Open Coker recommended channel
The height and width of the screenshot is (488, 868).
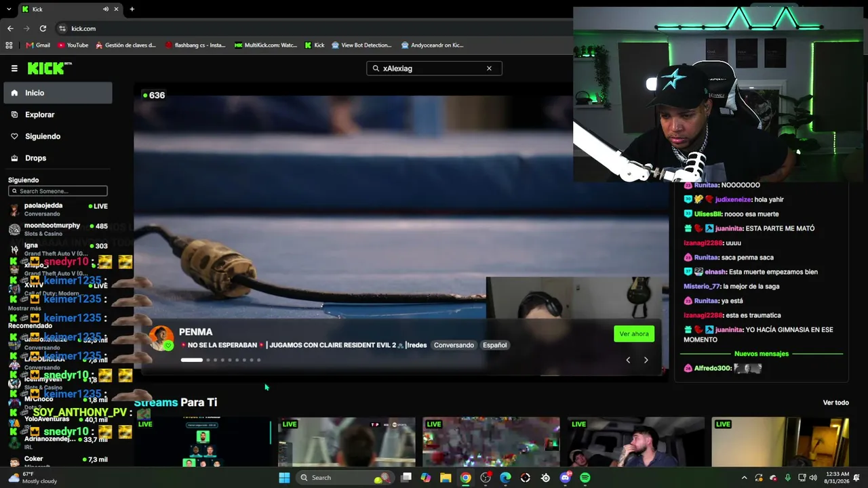(58, 462)
